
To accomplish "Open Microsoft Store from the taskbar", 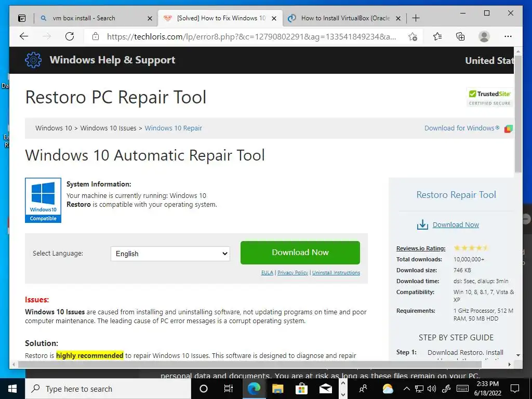I will pyautogui.click(x=301, y=389).
